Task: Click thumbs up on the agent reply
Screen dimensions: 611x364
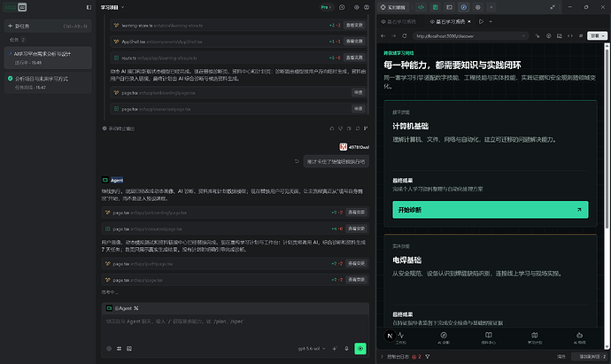Action: click(331, 128)
